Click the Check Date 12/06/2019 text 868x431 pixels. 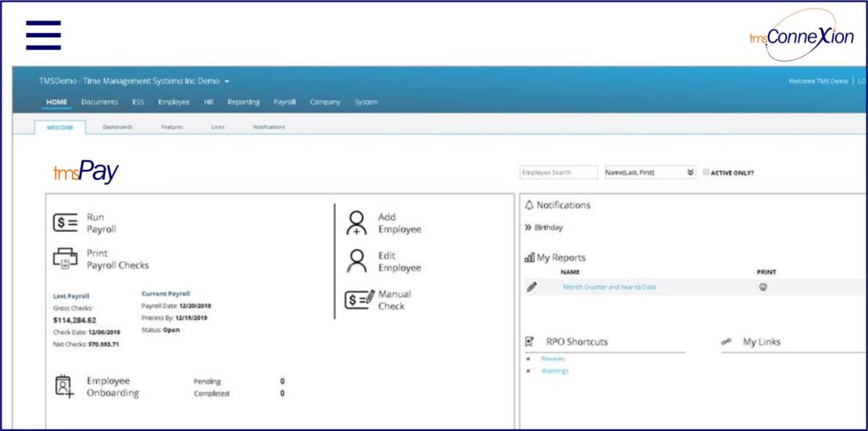86,333
